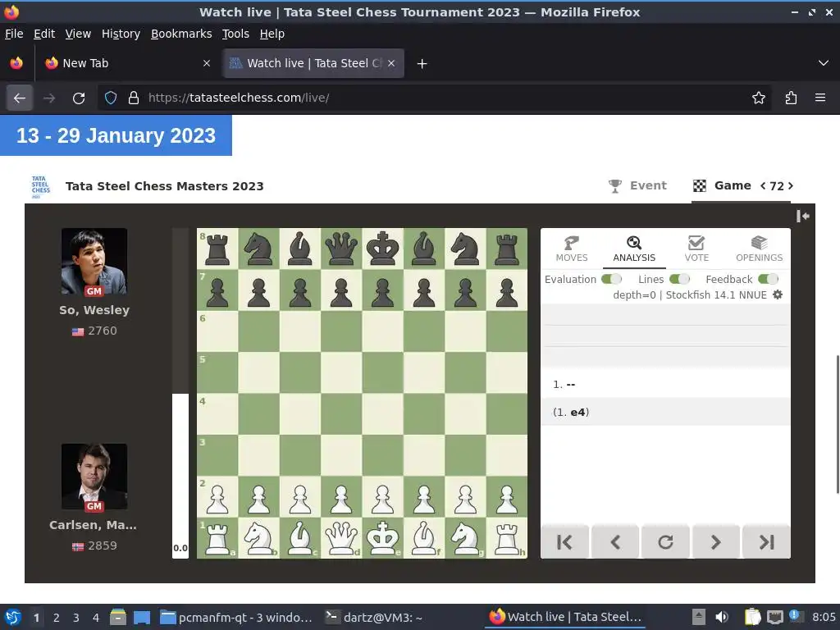840x630 pixels.
Task: Open the Moves tab
Action: click(x=572, y=249)
